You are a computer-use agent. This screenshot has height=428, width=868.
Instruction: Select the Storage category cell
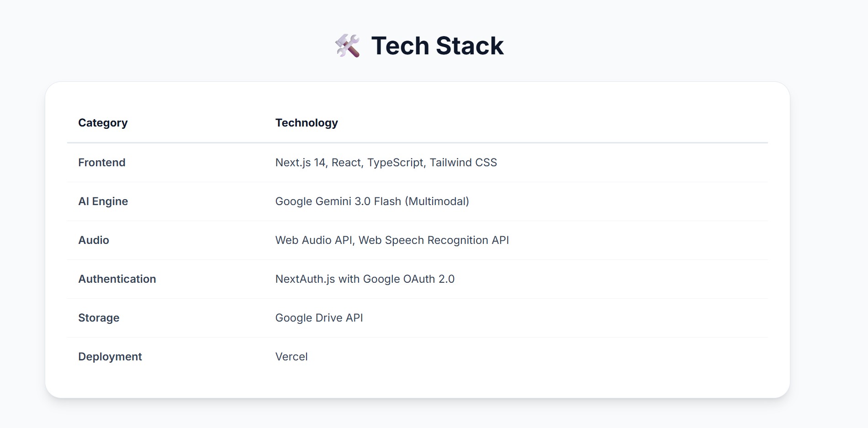tap(99, 318)
